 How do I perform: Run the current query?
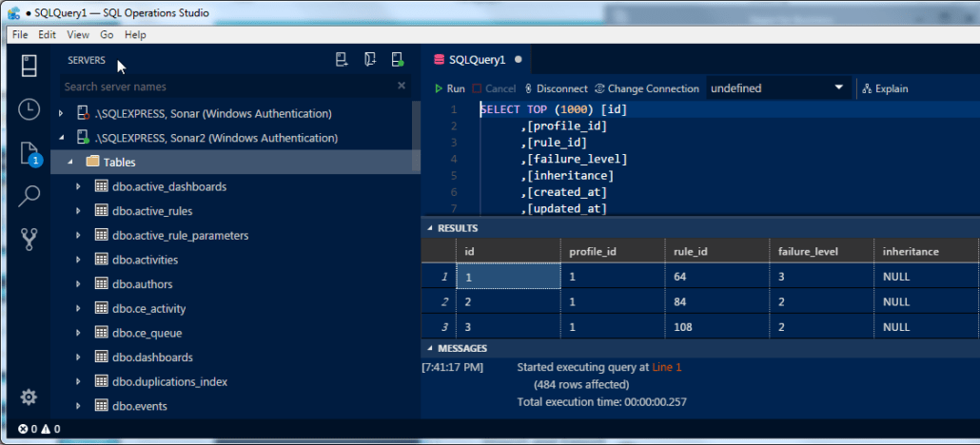(x=450, y=88)
